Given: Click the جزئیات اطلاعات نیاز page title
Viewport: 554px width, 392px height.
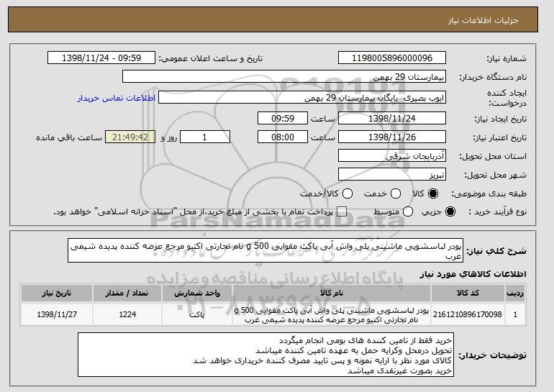Looking at the screenshot, I should (x=483, y=20).
